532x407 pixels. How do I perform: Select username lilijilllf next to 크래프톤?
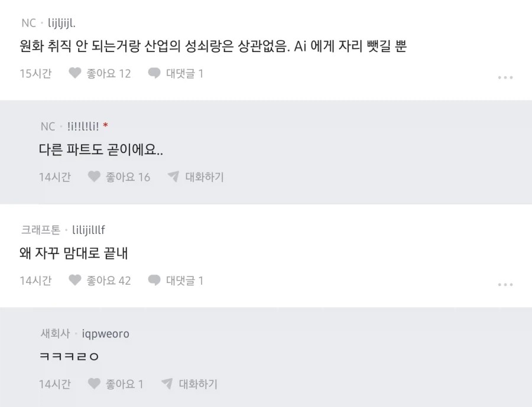pos(89,230)
